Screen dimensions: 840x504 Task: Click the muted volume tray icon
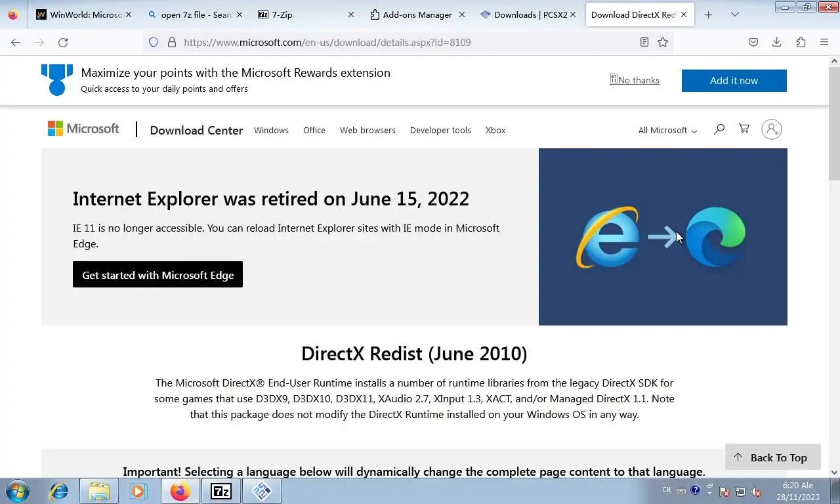pyautogui.click(x=755, y=491)
